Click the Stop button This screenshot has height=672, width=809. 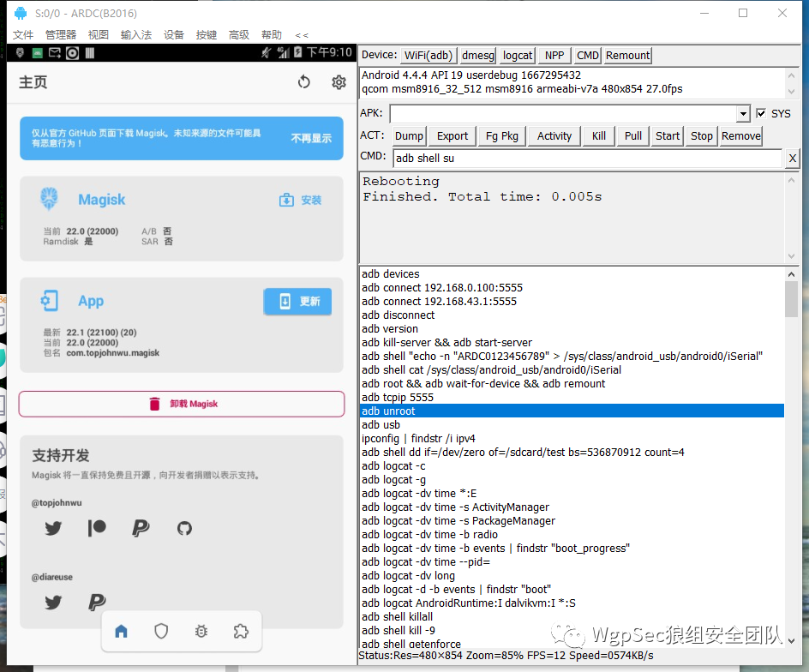click(702, 135)
